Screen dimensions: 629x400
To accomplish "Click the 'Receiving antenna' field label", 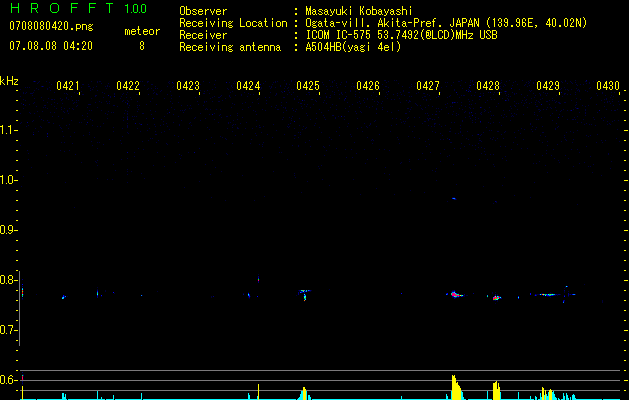I will (x=230, y=47).
